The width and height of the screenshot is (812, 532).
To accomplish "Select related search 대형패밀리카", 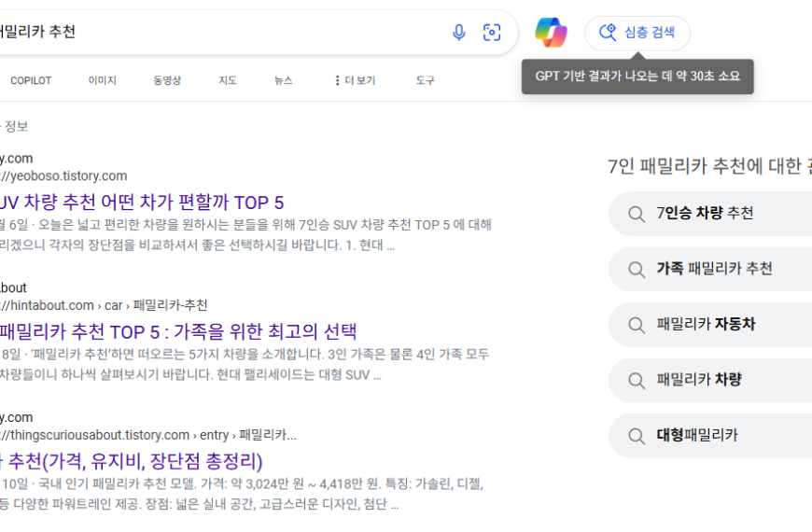I will click(x=710, y=435).
